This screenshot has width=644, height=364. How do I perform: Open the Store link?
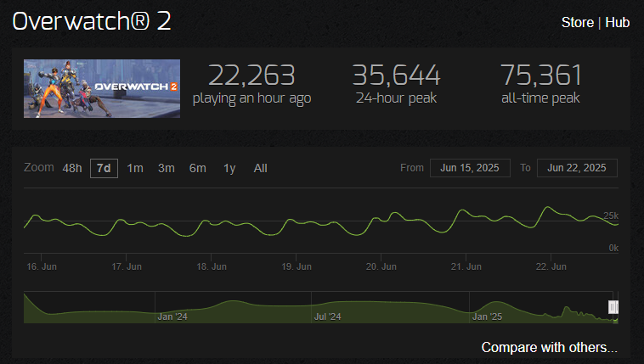(578, 22)
